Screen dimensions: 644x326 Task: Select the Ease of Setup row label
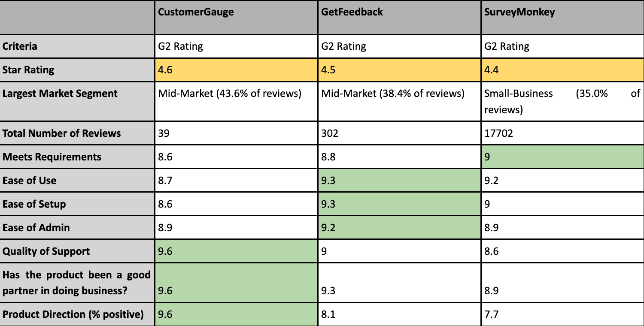tap(34, 204)
